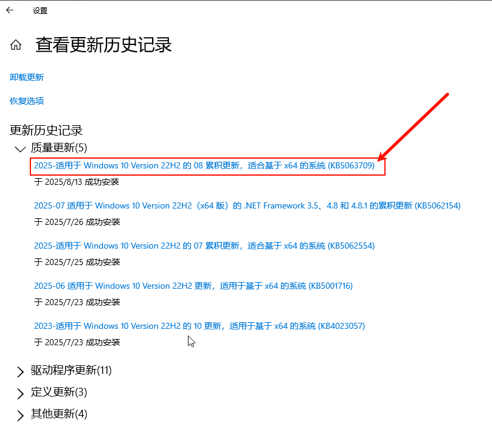The width and height of the screenshot is (492, 448).
Task: Click the back arrow in the title bar
Action: 10,10
